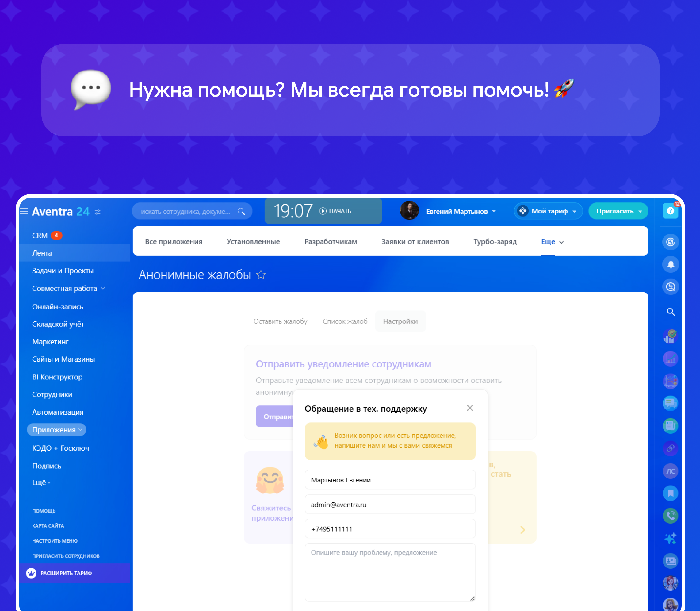Viewport: 700px width, 611px height.
Task: Click the notifications bell icon
Action: (x=670, y=265)
